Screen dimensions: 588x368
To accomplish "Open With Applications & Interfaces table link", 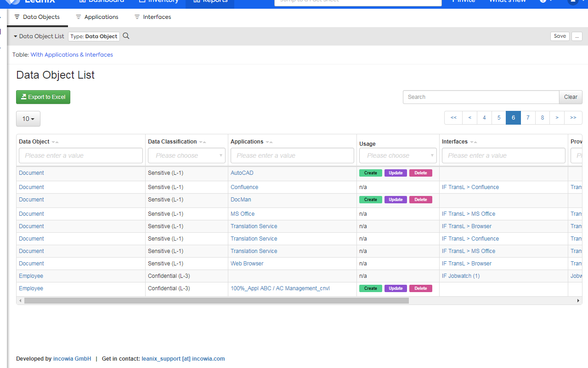I will [x=72, y=54].
